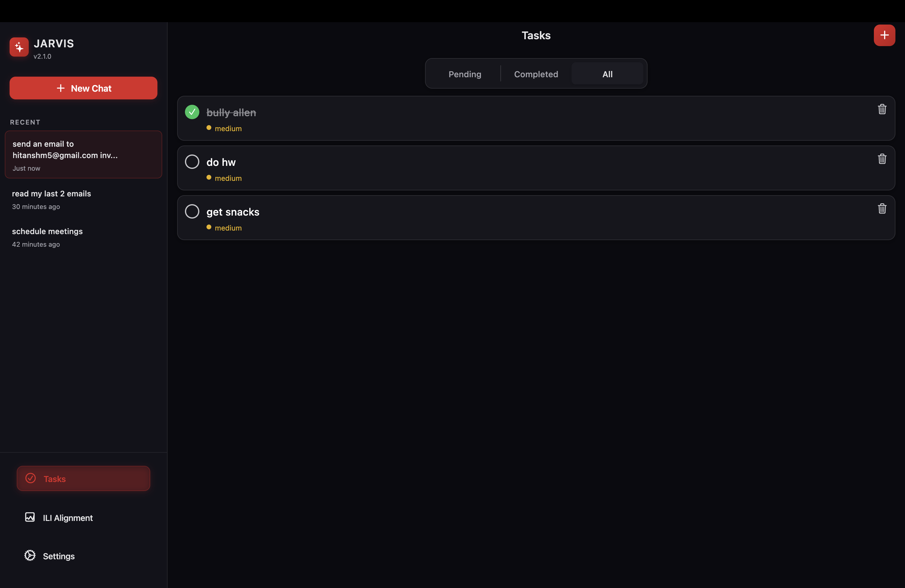Viewport: 905px width, 588px height.
Task: Click trash icon for 'do hw' task
Action: pos(882,159)
